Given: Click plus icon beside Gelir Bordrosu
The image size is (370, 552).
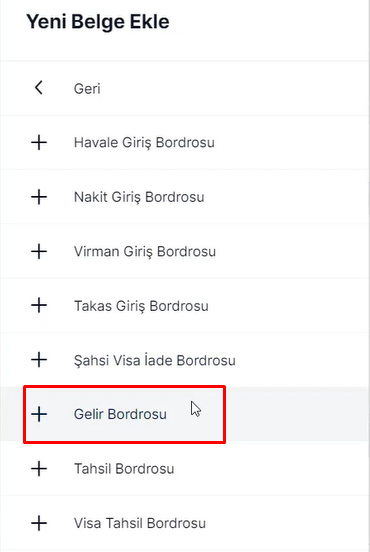Looking at the screenshot, I should point(39,414).
